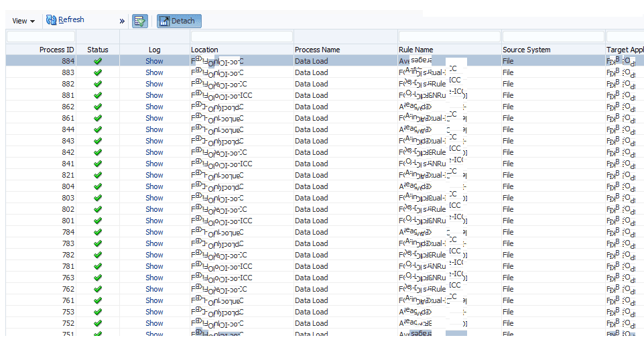
Task: Click the status checkmark for process 821
Action: pyautogui.click(x=98, y=175)
